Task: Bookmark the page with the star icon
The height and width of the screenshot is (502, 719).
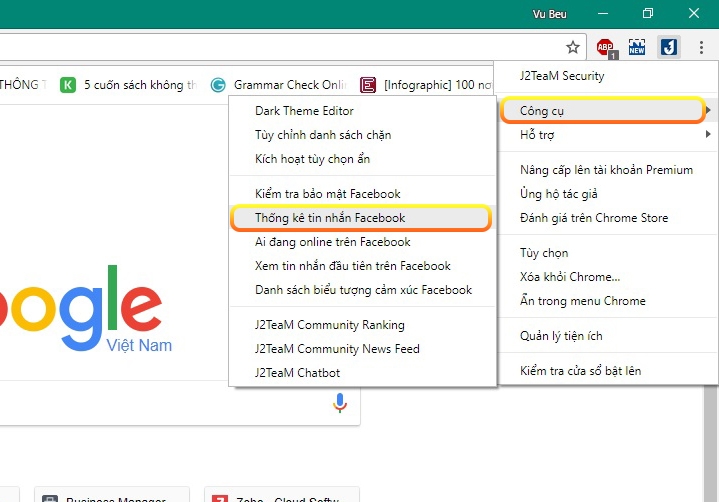Action: tap(573, 47)
